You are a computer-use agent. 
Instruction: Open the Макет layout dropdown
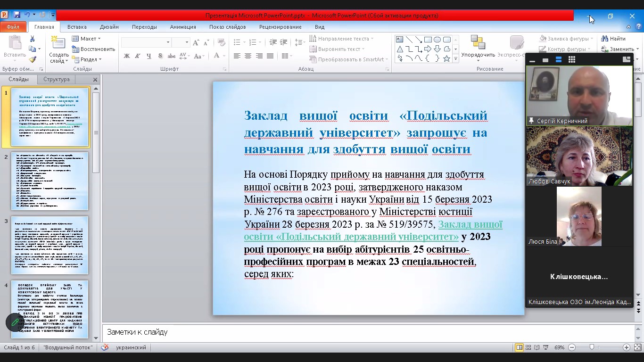click(x=87, y=39)
